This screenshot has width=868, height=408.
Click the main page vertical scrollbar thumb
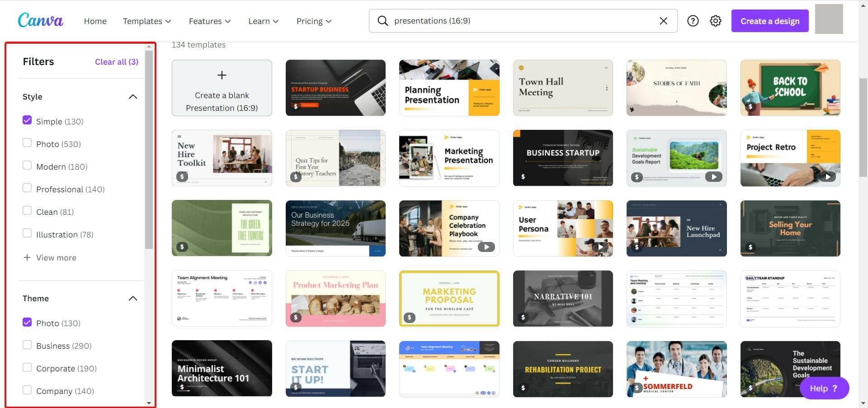click(863, 127)
